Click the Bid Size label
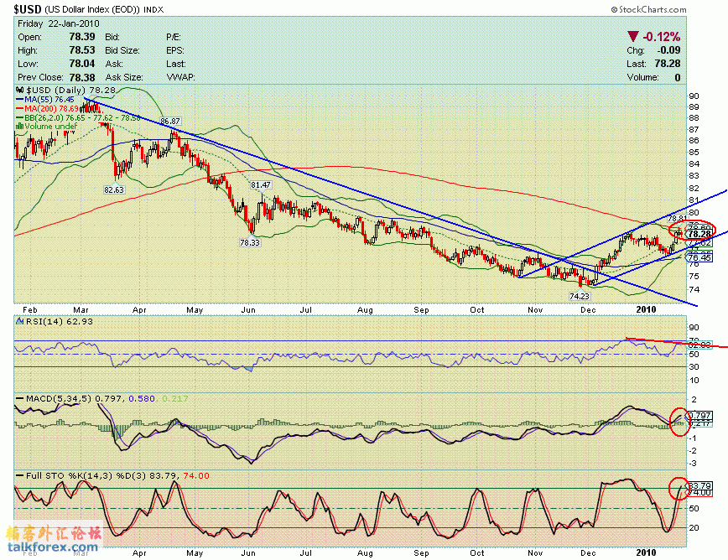 tap(122, 50)
